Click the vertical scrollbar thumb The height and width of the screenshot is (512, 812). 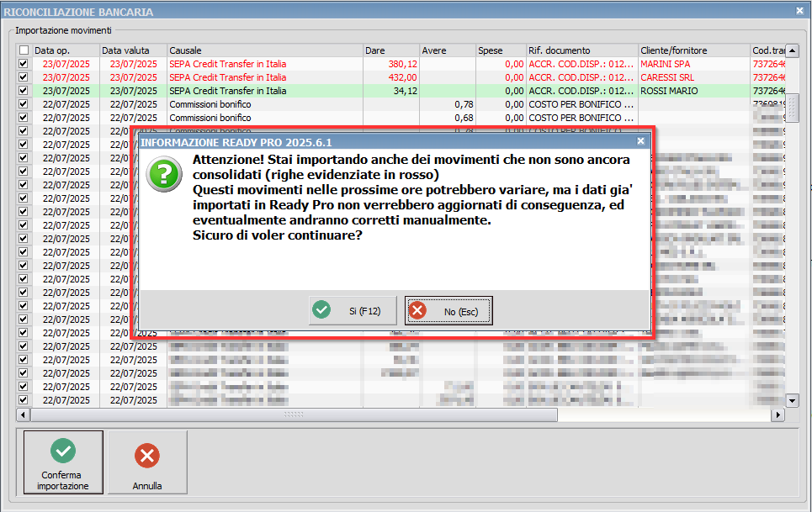[x=793, y=108]
